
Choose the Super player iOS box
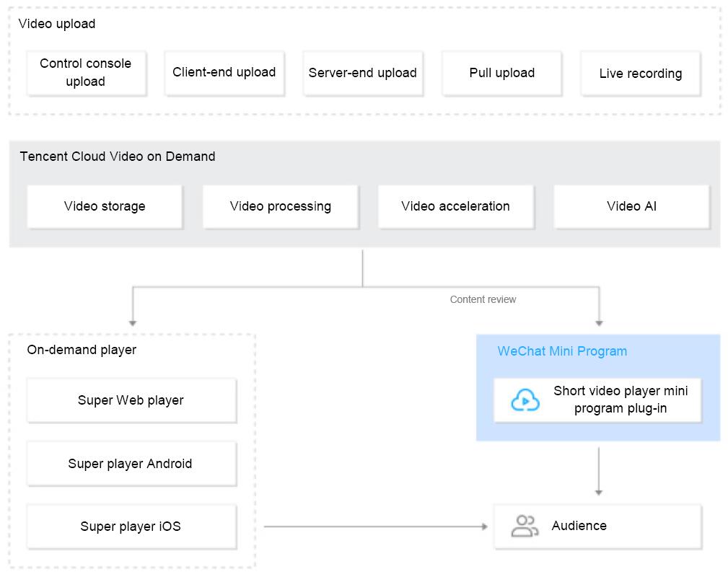(132, 527)
